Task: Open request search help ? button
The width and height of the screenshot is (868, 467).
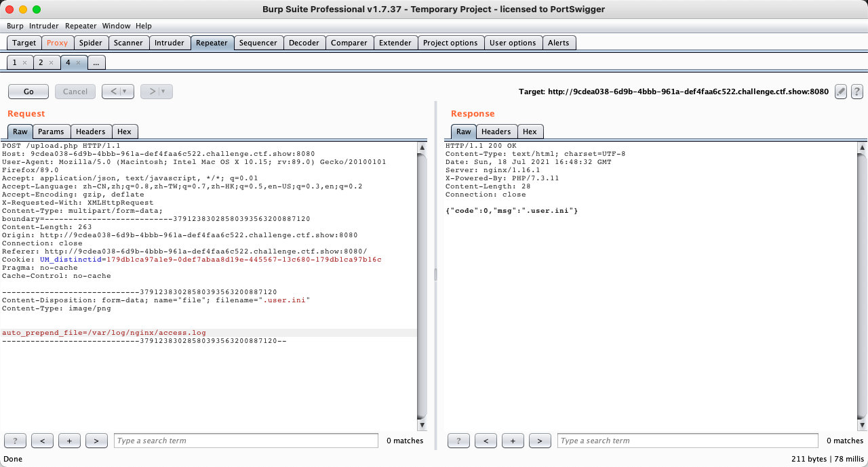Action: point(15,441)
